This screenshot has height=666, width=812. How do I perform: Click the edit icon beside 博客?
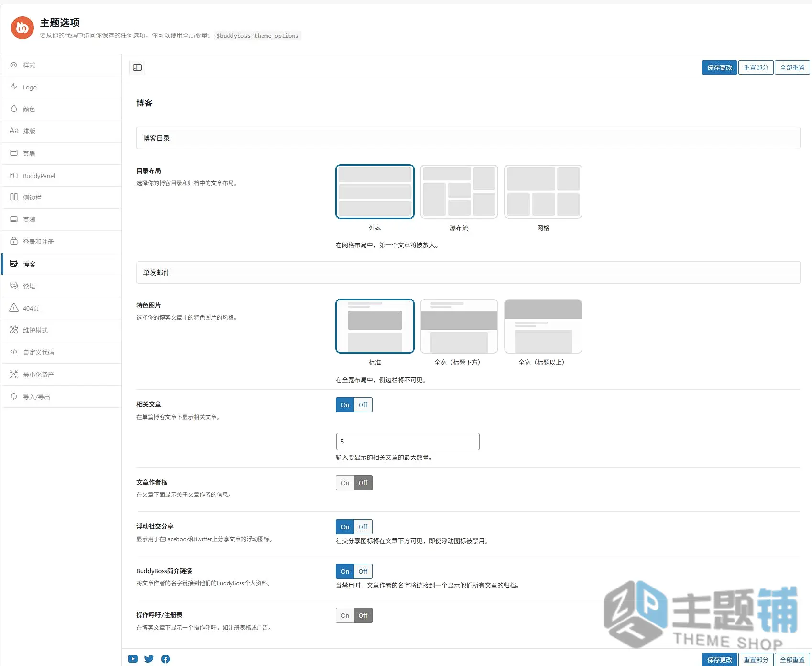tap(14, 264)
